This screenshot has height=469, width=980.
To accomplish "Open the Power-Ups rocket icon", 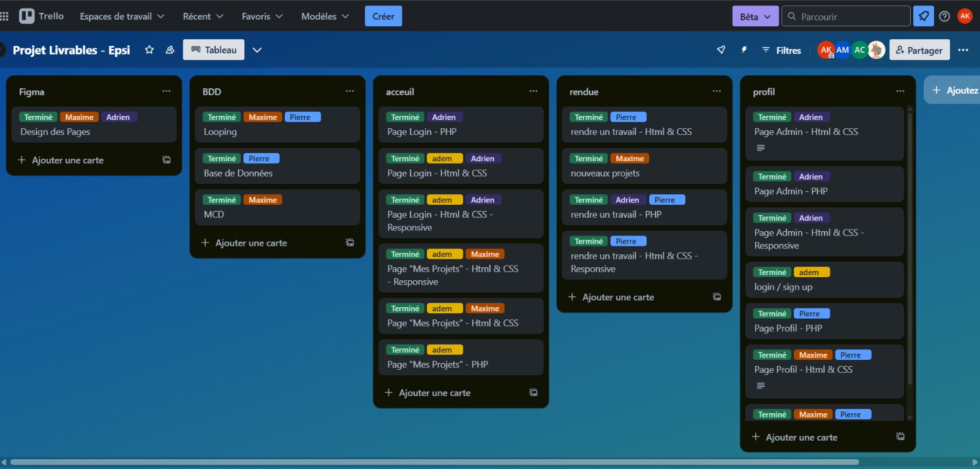I will tap(721, 50).
